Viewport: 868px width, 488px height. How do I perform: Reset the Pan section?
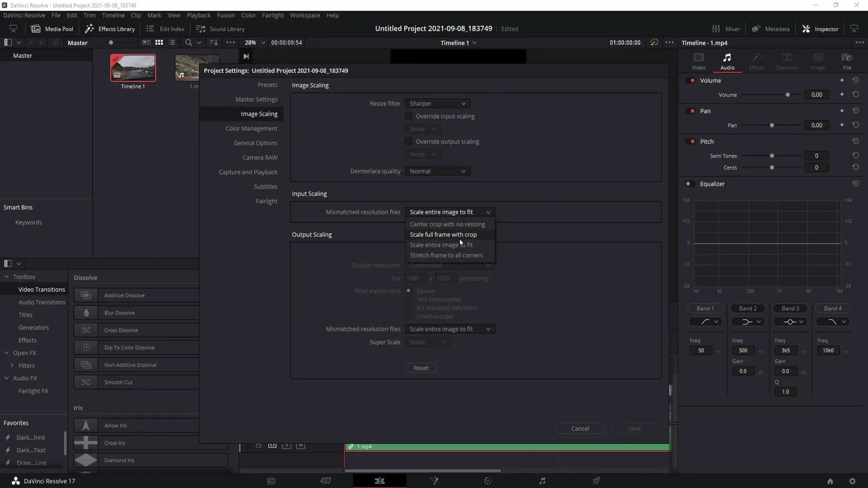tap(856, 111)
